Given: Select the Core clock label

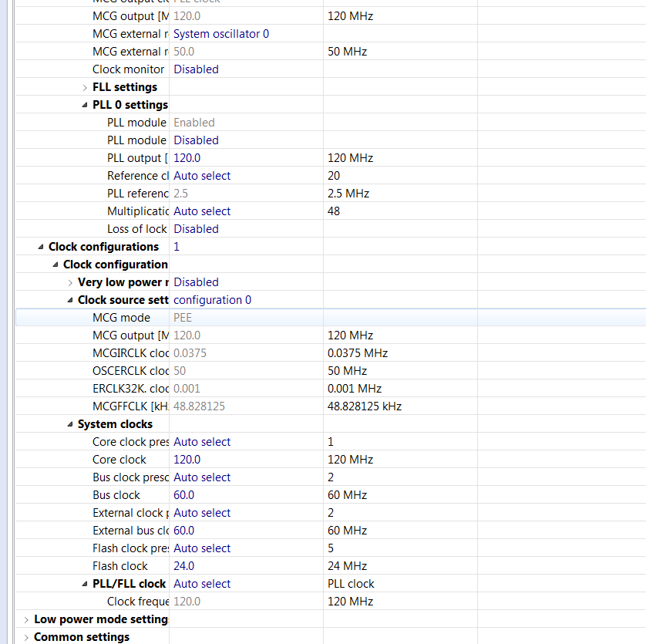Looking at the screenshot, I should 119,460.
